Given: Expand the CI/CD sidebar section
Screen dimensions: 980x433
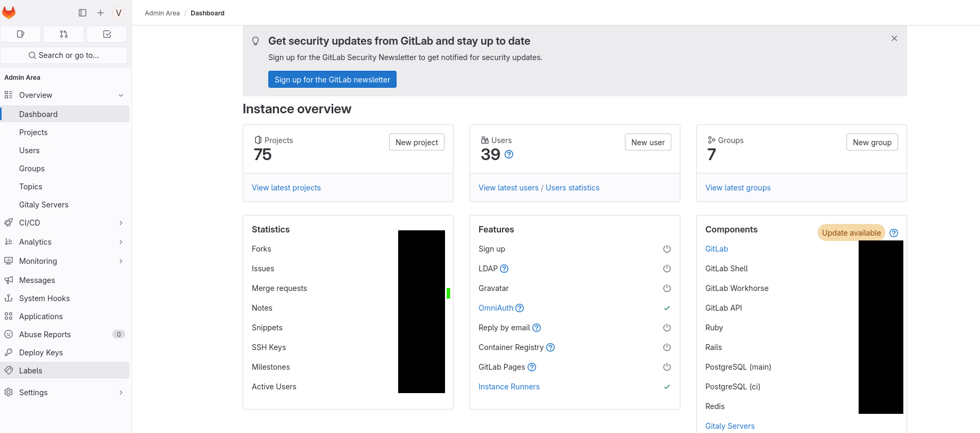Looking at the screenshot, I should [121, 223].
